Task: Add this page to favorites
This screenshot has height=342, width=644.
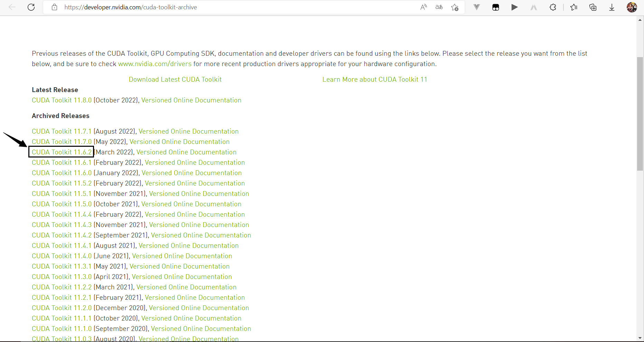Action: pyautogui.click(x=455, y=7)
